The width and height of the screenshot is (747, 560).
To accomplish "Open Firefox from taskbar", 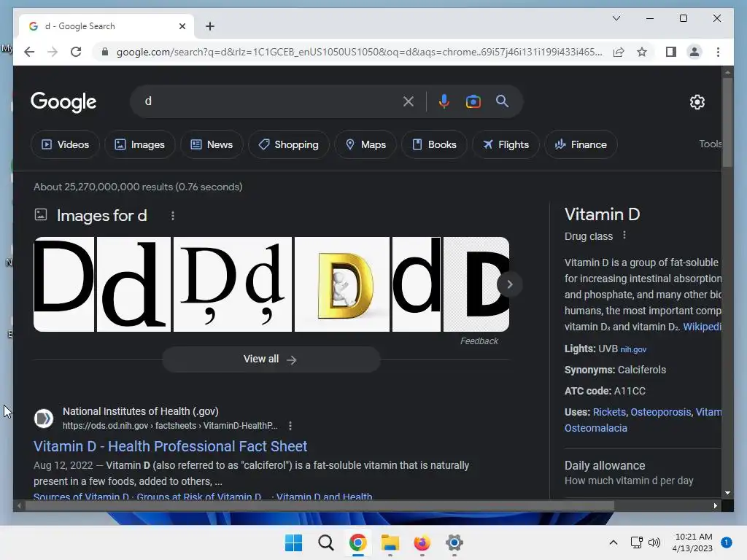I will pos(422,542).
